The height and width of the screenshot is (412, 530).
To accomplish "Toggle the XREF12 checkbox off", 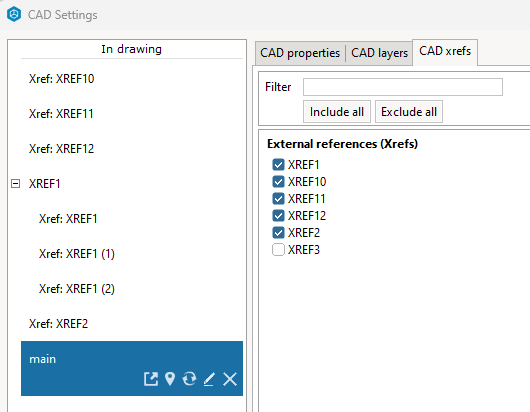I will click(x=278, y=216).
